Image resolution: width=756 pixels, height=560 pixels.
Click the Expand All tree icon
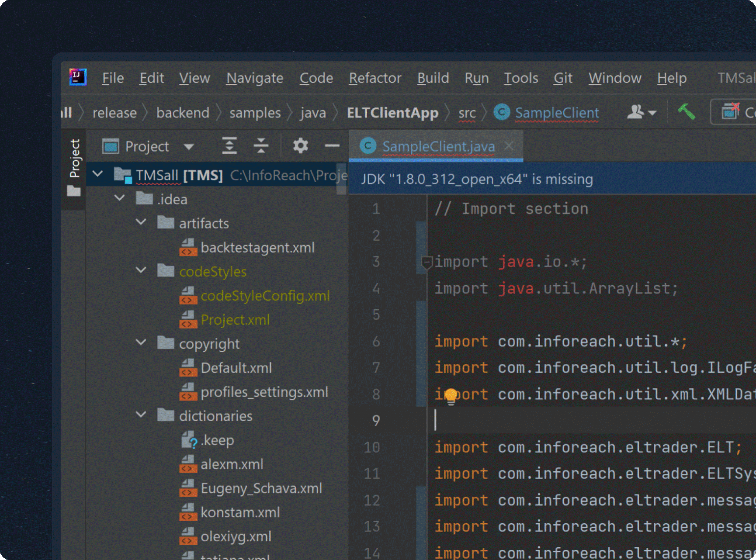point(229,145)
